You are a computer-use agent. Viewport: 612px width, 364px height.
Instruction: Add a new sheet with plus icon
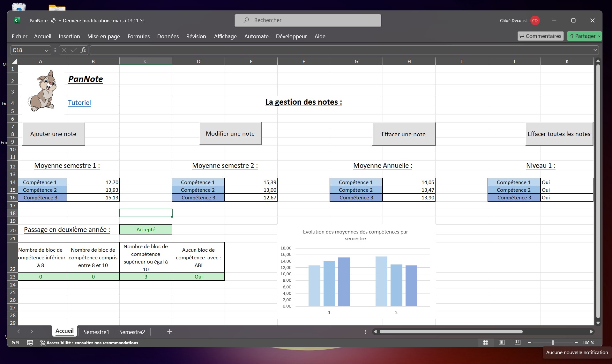169,332
